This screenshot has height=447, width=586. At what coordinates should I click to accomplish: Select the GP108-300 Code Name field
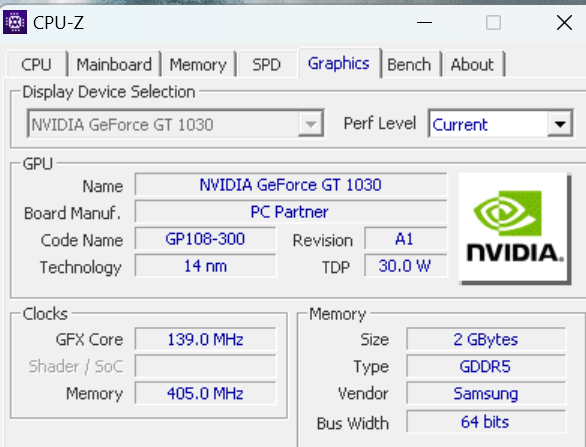(x=206, y=238)
